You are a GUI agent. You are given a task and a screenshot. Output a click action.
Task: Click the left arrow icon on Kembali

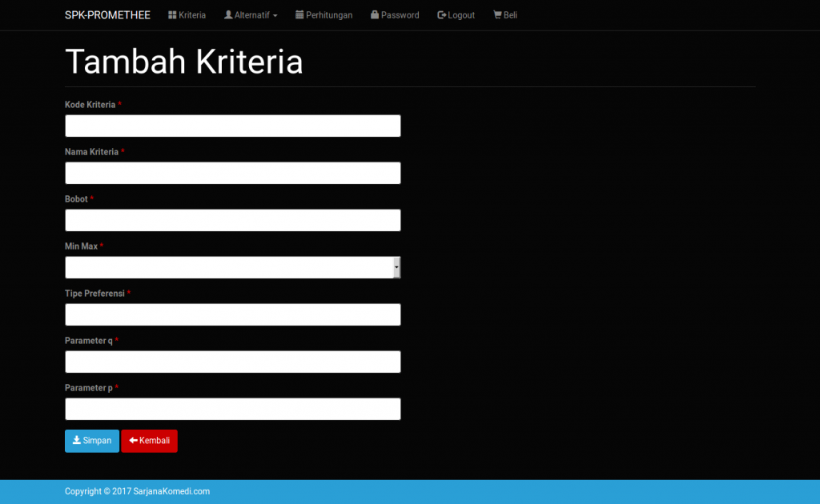click(x=134, y=440)
